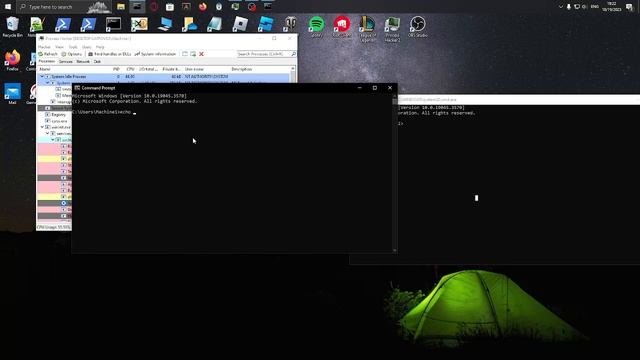
Task: Switch to the Processes tab
Action: pos(47,61)
